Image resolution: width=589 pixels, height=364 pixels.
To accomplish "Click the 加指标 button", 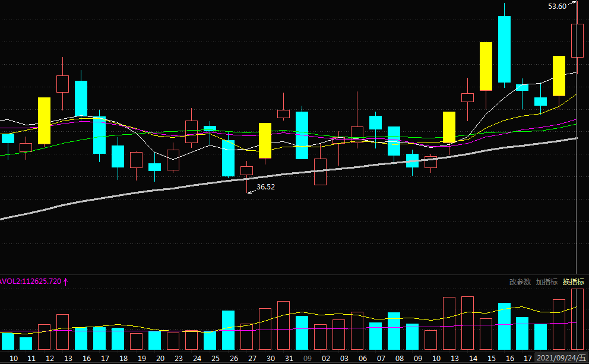I will click(x=547, y=281).
